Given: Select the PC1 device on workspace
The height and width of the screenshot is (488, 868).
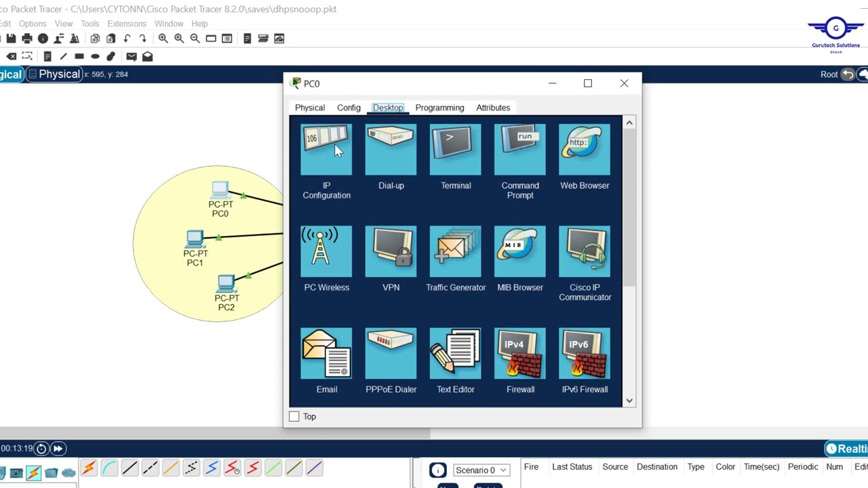Looking at the screenshot, I should (x=194, y=239).
